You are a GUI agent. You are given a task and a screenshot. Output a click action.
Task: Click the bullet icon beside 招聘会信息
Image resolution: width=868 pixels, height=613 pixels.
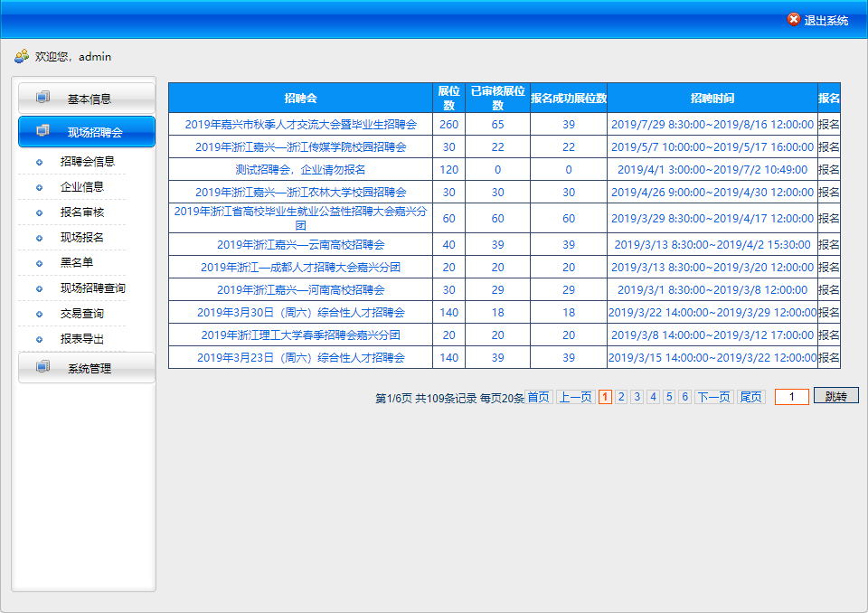tap(39, 162)
